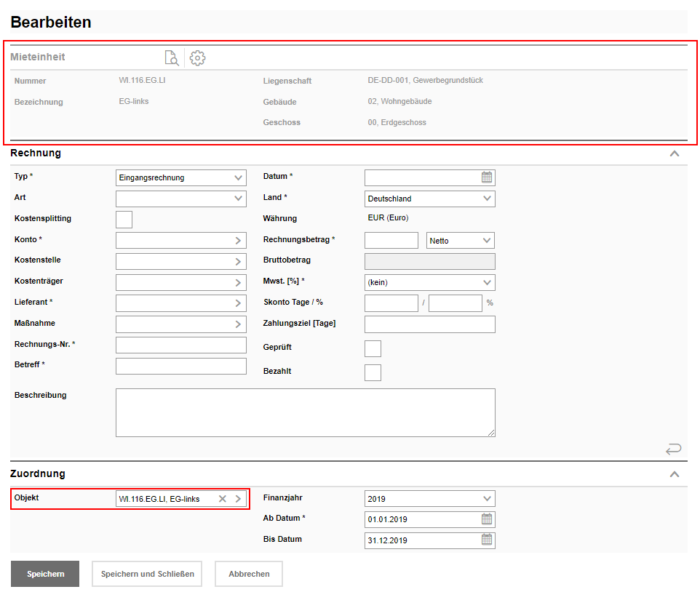Open the Kostenstelle lookup arrow
The width and height of the screenshot is (700, 592).
coord(239,261)
